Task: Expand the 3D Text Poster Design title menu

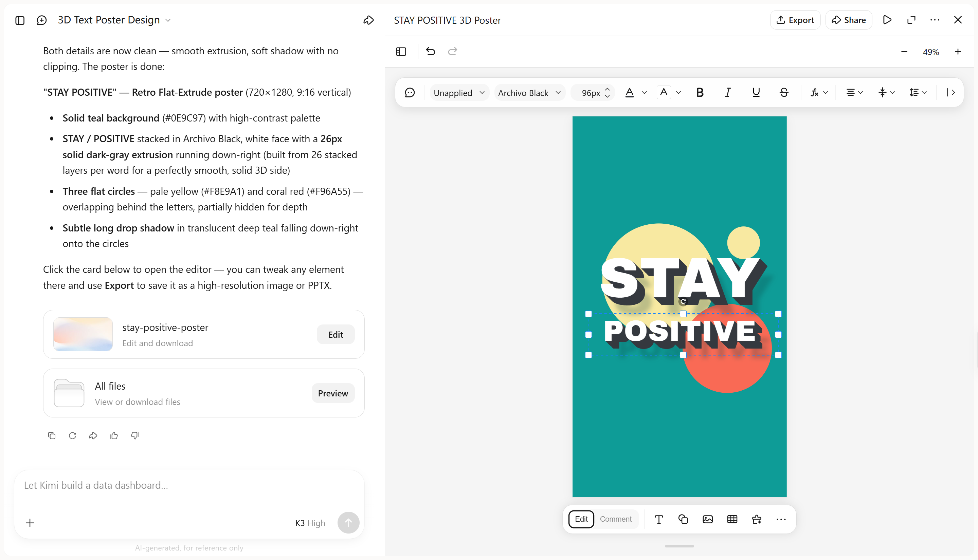Action: click(168, 20)
